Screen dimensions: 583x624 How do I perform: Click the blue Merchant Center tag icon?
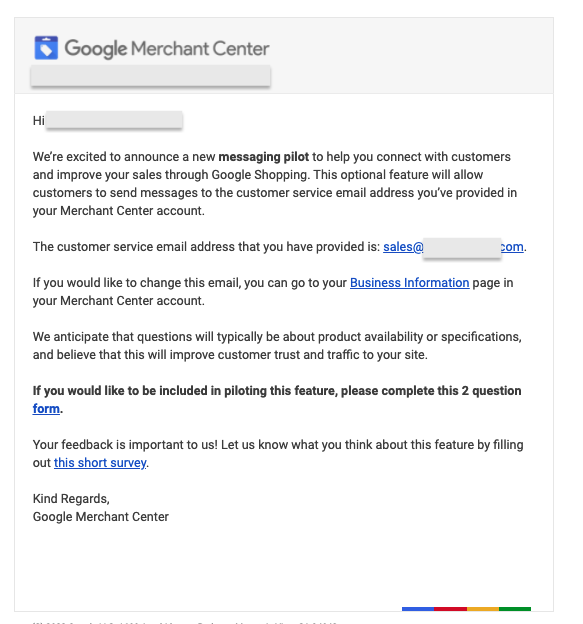point(46,48)
